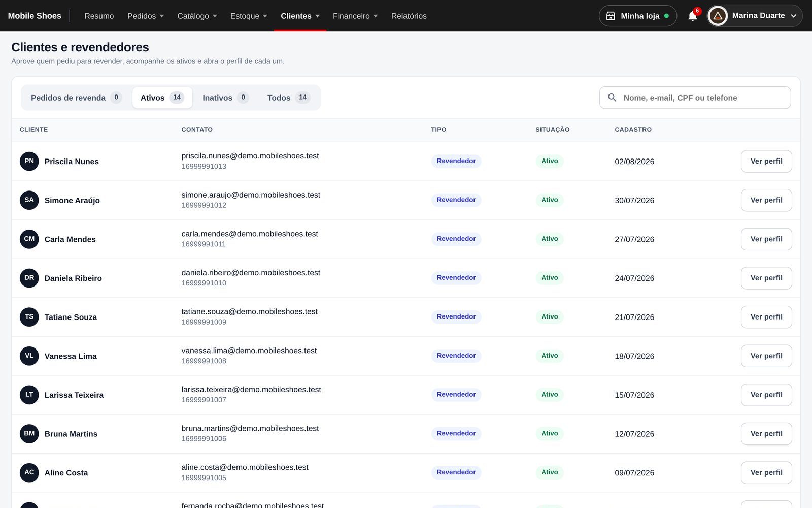This screenshot has width=812, height=508.
Task: Click Carla Mendes CM avatar
Action: [29, 239]
